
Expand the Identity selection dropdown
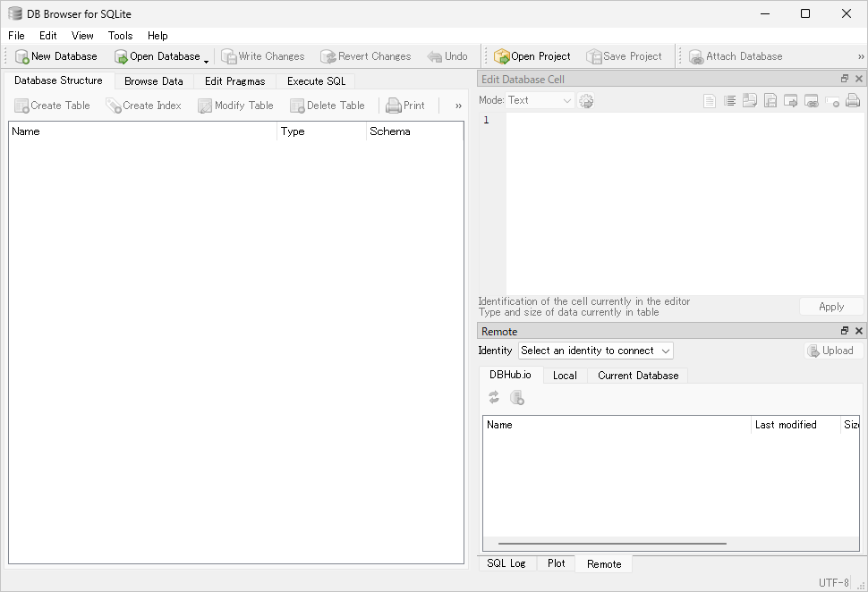point(595,351)
